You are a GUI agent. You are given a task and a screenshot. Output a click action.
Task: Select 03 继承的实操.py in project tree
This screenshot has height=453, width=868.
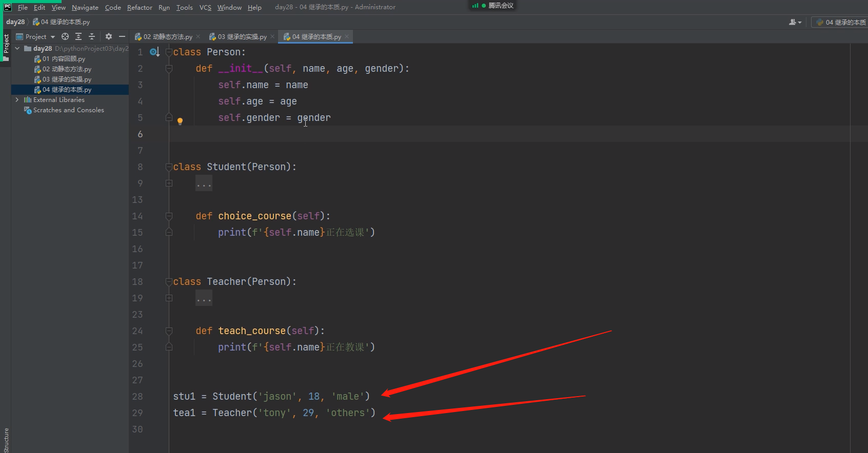click(x=67, y=79)
